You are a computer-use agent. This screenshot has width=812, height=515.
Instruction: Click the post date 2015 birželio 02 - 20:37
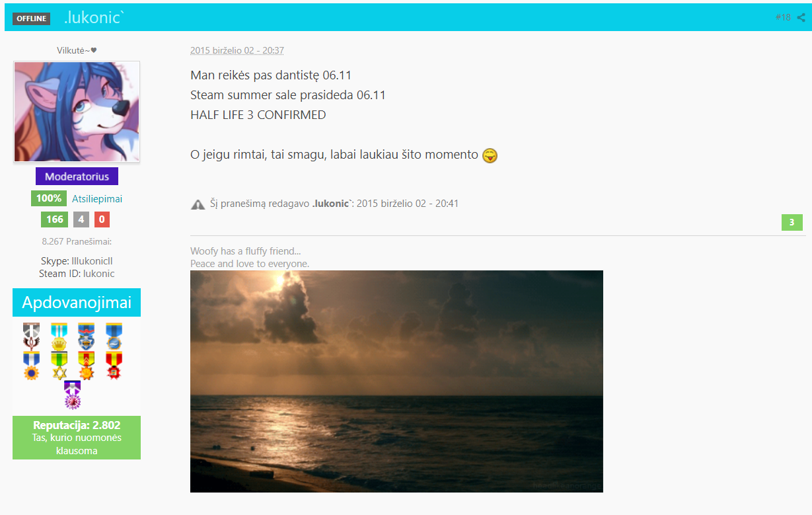click(x=237, y=50)
